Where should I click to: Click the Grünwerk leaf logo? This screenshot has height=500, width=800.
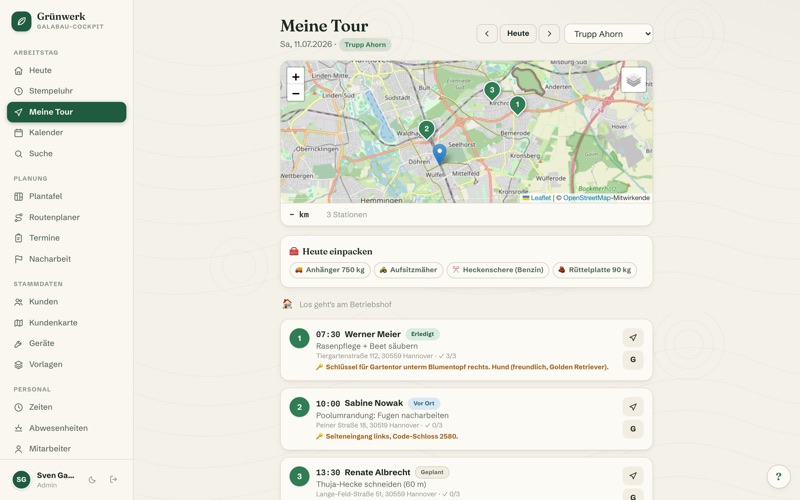tap(21, 21)
